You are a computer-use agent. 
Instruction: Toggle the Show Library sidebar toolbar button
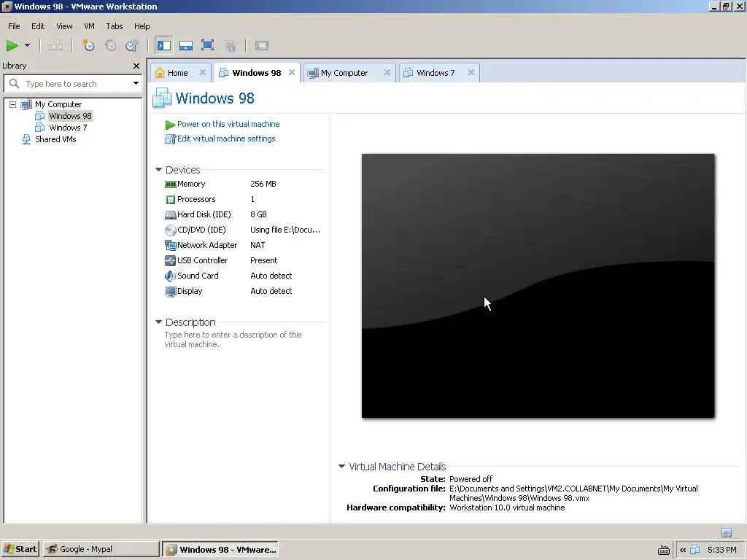164,45
